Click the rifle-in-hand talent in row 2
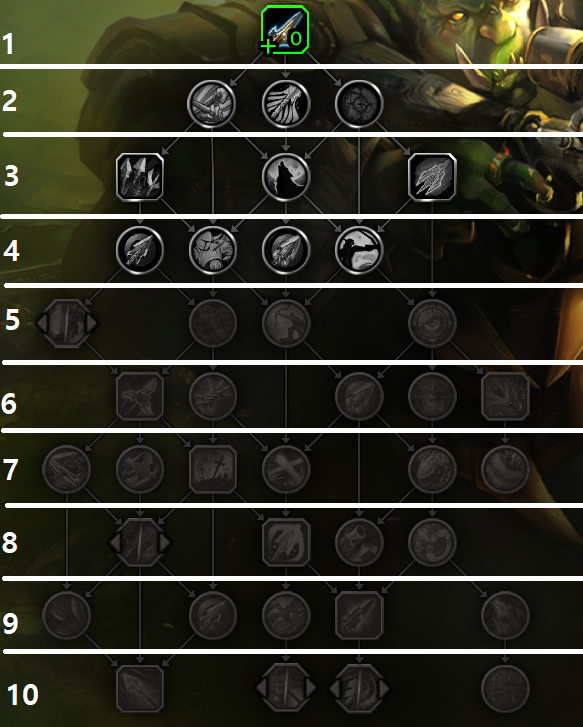 click(211, 103)
